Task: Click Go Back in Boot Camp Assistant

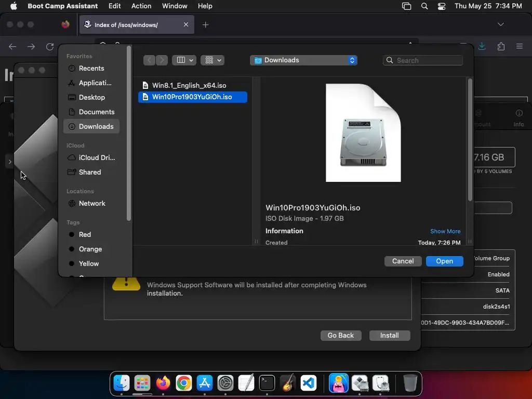Action: click(341, 336)
